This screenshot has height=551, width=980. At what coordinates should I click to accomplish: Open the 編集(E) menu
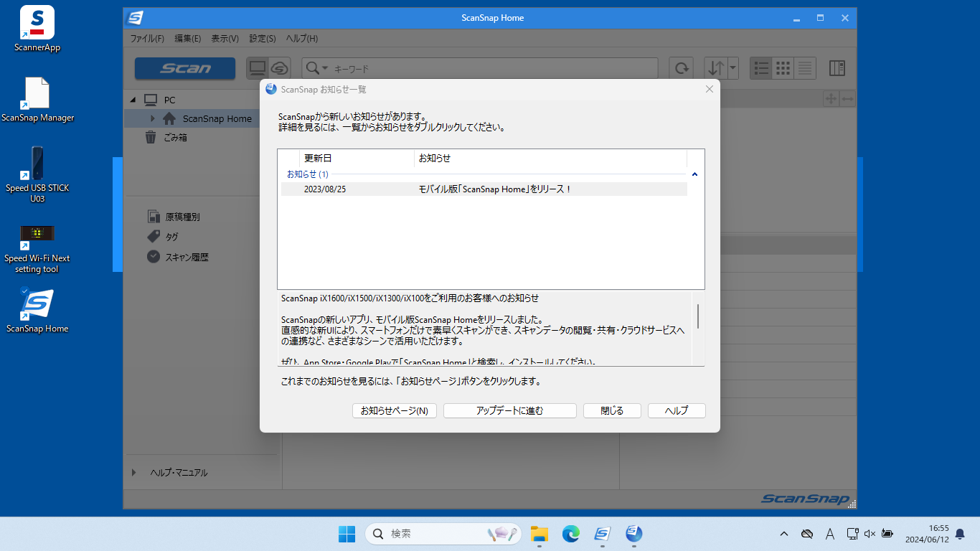point(188,38)
